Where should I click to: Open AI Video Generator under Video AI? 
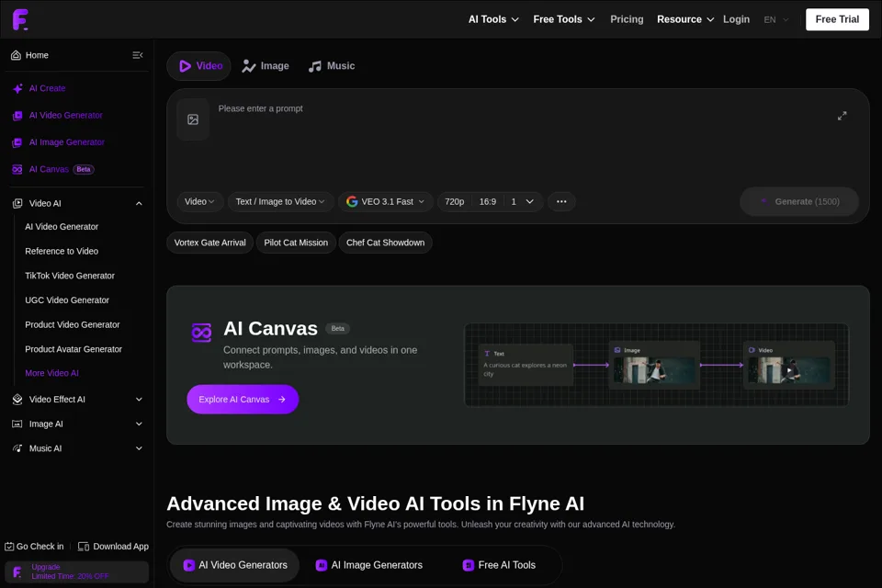(x=62, y=227)
